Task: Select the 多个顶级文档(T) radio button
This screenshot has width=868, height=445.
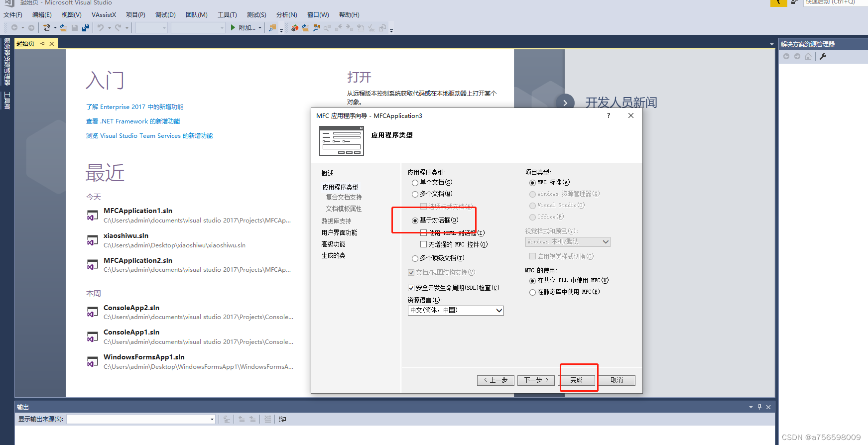Action: click(x=415, y=258)
